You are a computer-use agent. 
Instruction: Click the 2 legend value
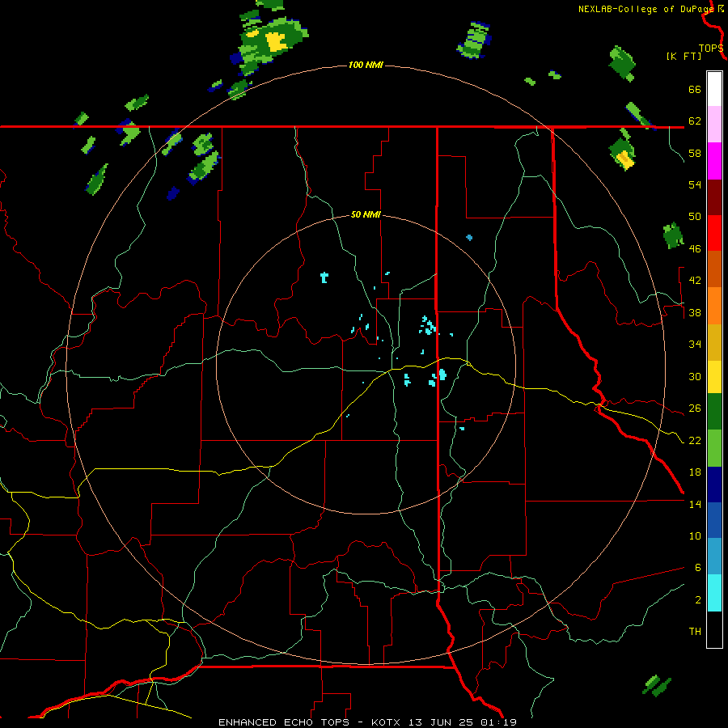pyautogui.click(x=697, y=600)
